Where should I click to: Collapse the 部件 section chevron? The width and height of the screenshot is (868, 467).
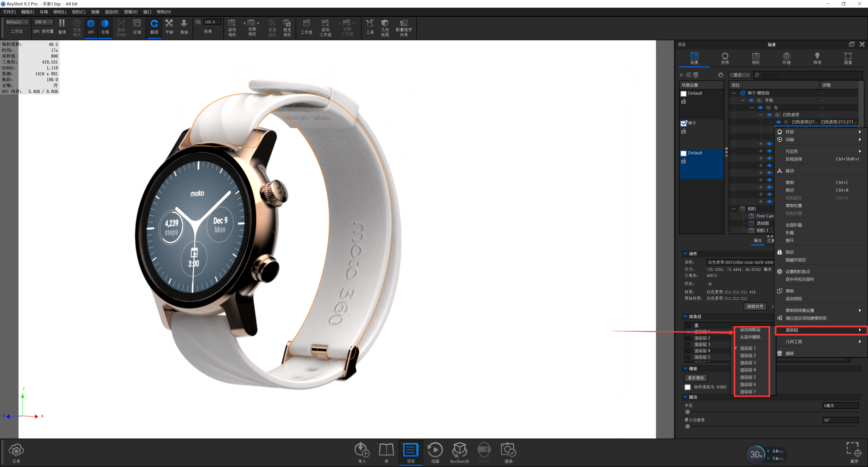[685, 253]
